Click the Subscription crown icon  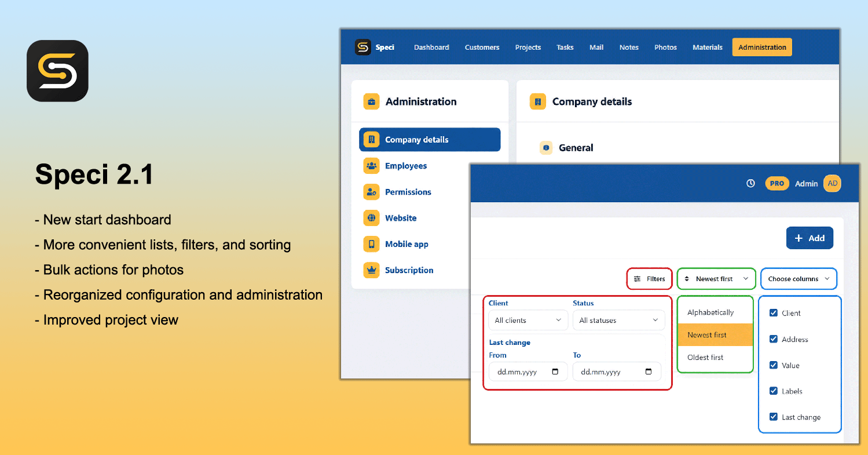coord(371,270)
